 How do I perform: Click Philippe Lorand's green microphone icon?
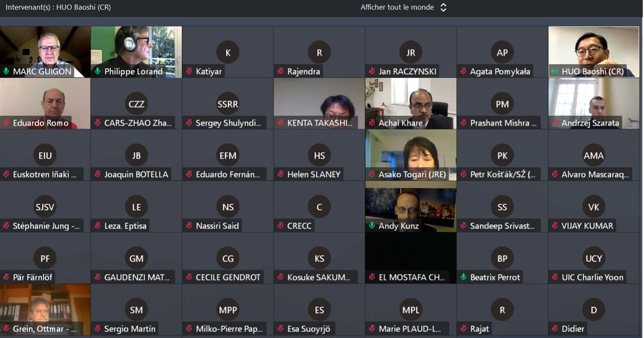(98, 71)
